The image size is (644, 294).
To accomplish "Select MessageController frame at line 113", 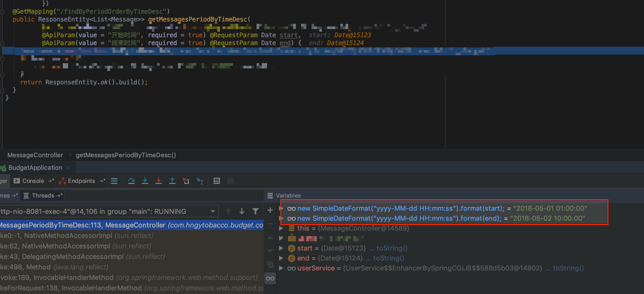I will click(132, 225).
